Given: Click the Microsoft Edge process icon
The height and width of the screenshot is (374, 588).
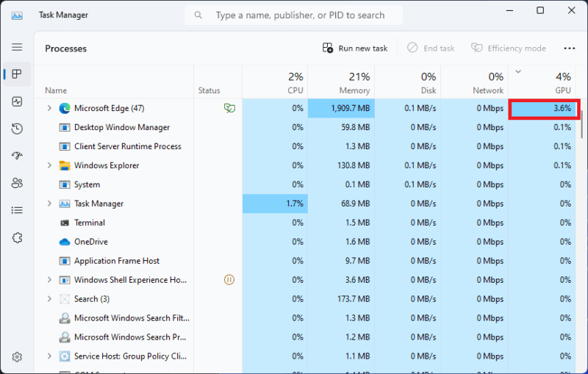Looking at the screenshot, I should point(65,108).
